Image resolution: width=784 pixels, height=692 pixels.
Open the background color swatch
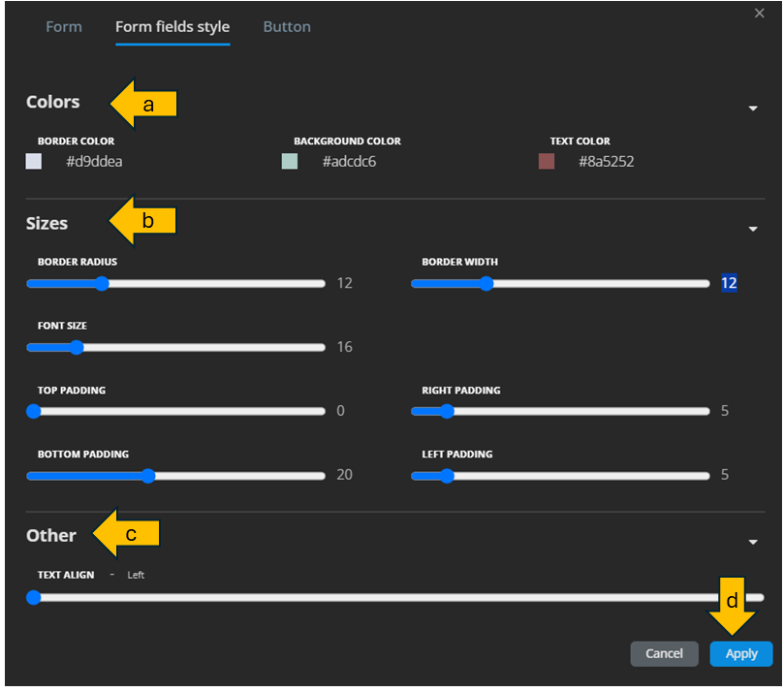290,162
